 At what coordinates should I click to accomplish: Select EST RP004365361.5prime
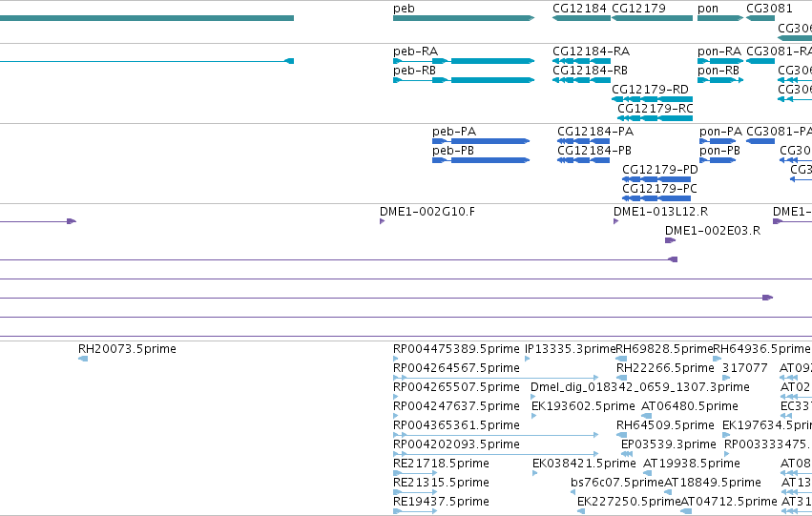pyautogui.click(x=495, y=435)
